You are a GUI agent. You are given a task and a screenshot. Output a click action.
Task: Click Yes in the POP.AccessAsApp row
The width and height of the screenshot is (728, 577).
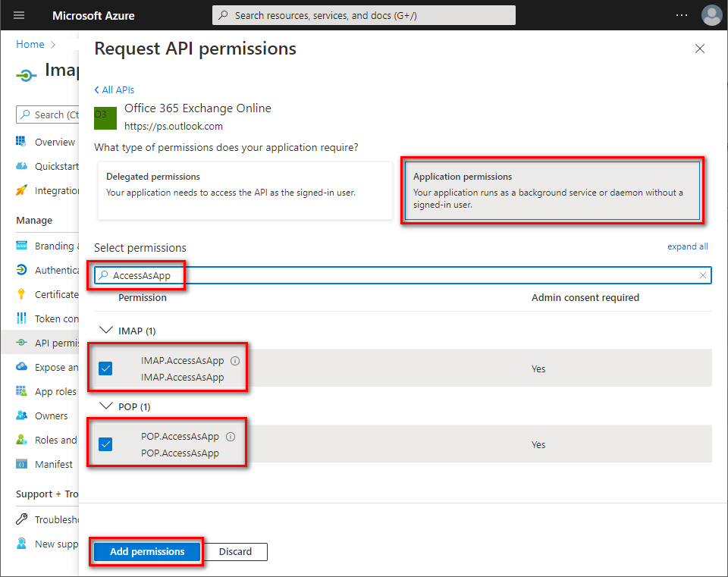[x=538, y=445]
